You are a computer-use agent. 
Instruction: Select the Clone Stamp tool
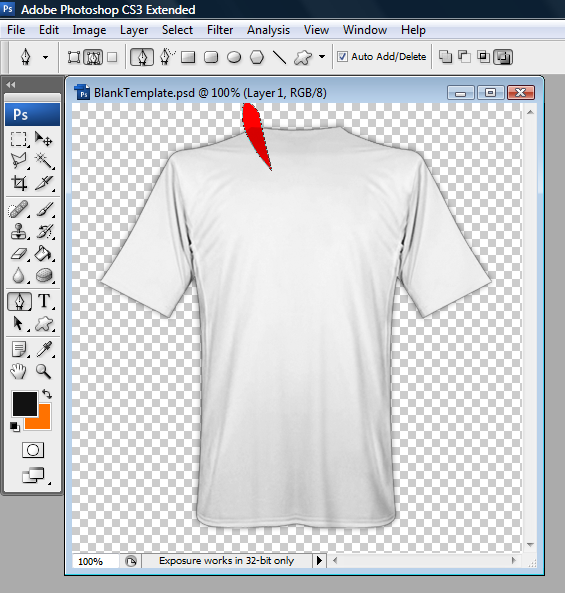(19, 231)
